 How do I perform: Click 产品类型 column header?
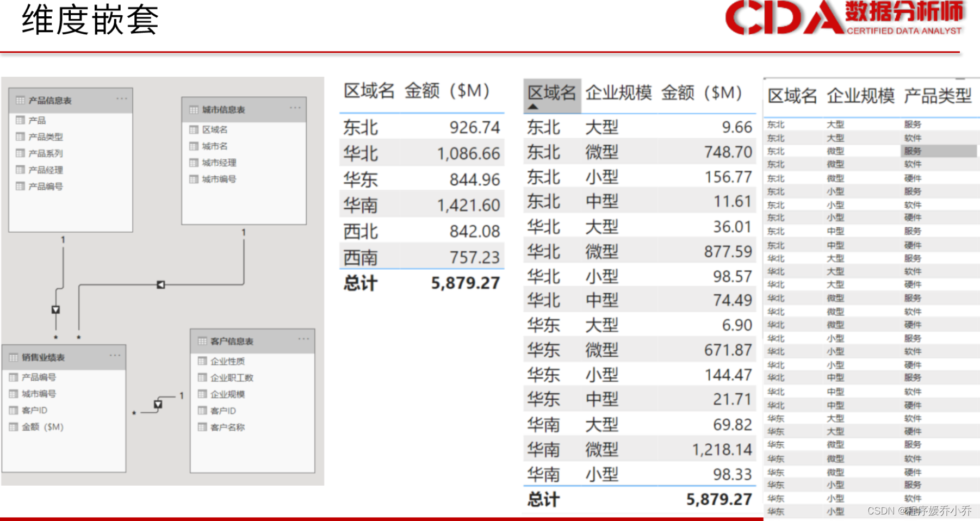click(x=938, y=96)
